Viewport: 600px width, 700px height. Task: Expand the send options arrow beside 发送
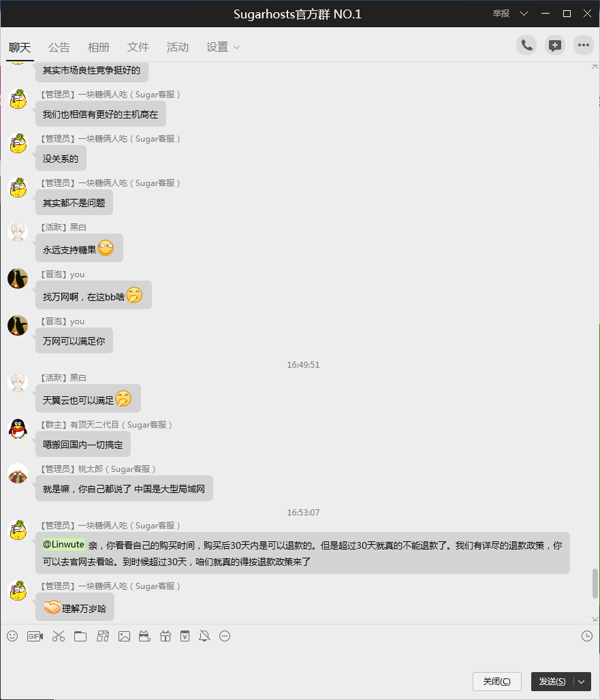(x=581, y=682)
